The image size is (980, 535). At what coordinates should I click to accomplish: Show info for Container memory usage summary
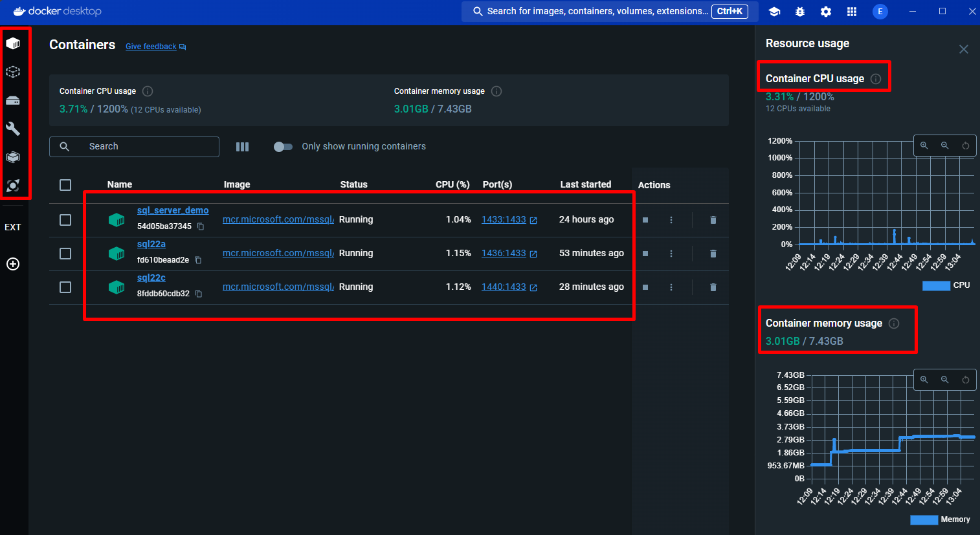(x=496, y=91)
